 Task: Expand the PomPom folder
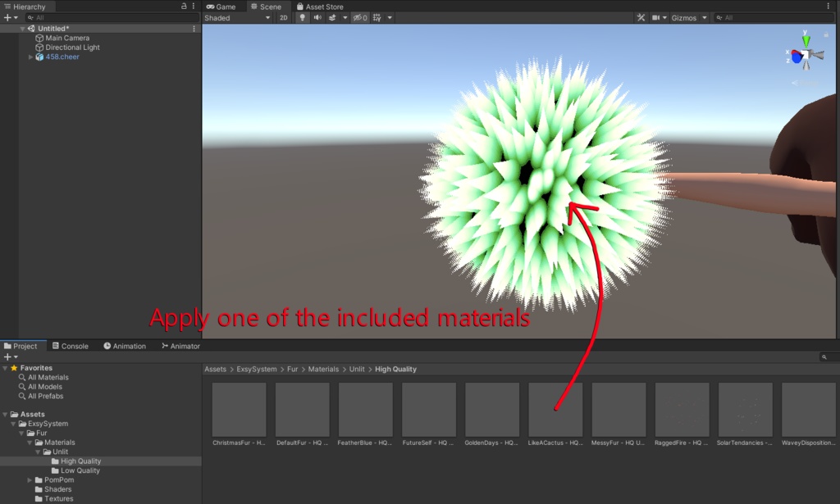tap(30, 480)
